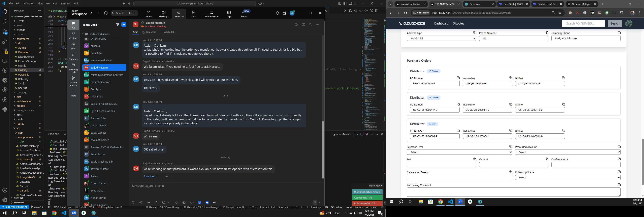
Task: Open Terminal menu in VS Code
Action: [65, 3]
